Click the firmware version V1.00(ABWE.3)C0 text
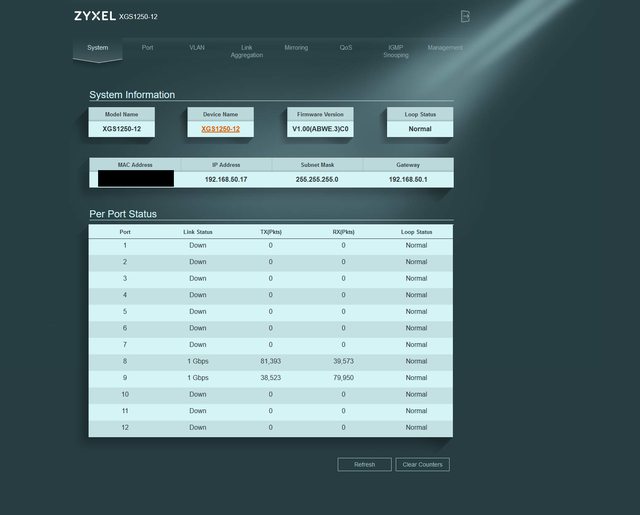The width and height of the screenshot is (640, 515). point(320,129)
